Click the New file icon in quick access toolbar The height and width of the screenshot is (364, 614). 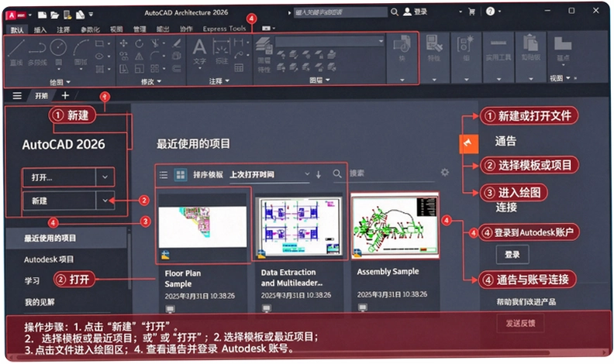click(42, 15)
